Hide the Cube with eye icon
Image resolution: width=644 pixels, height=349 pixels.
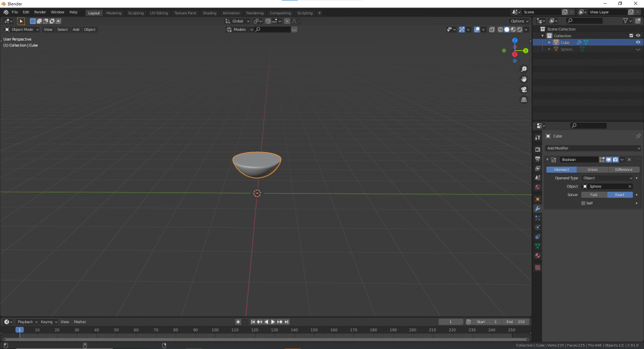(x=638, y=42)
